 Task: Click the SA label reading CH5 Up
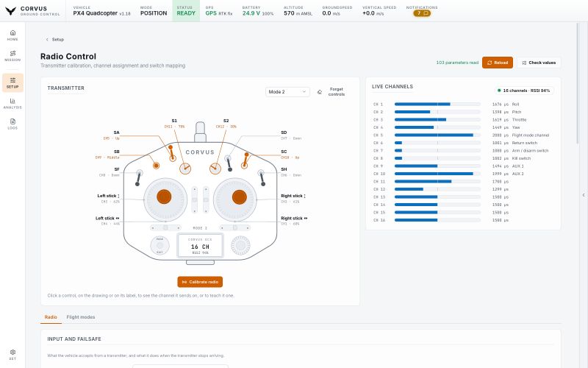coord(112,135)
